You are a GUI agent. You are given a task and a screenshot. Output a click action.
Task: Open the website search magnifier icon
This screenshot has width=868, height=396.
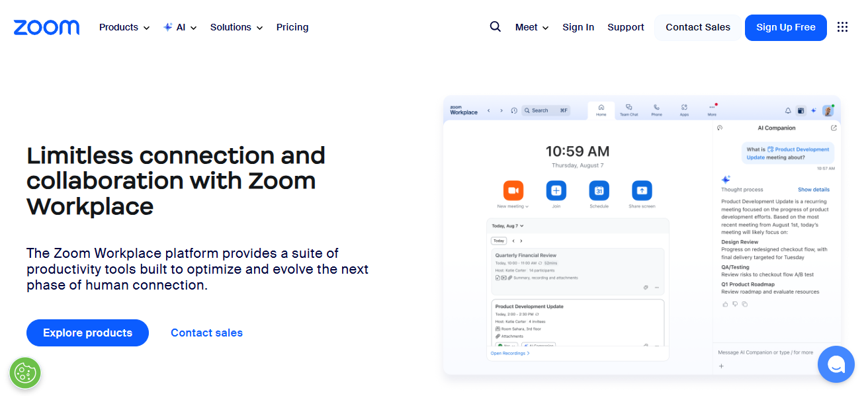[x=496, y=27]
